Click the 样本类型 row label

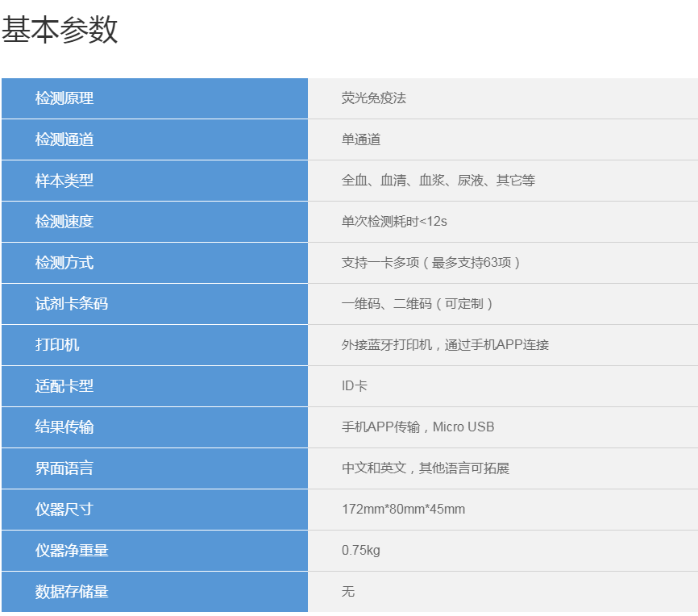tap(64, 181)
